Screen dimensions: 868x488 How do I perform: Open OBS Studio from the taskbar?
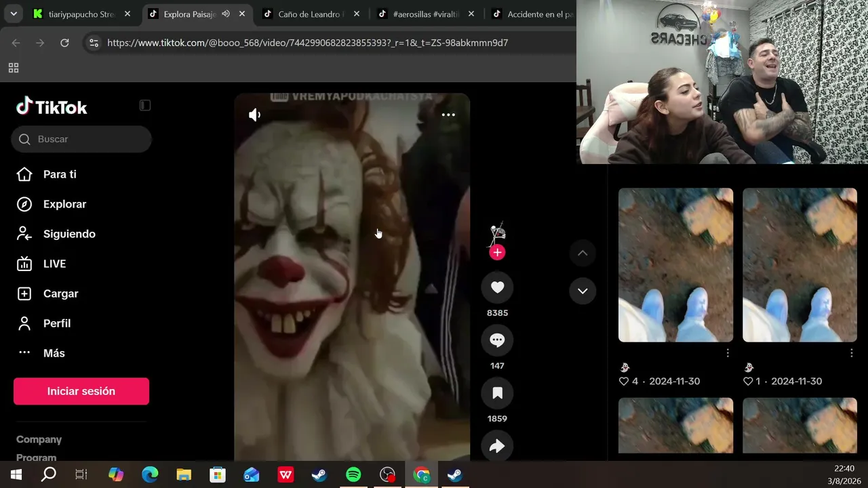pyautogui.click(x=387, y=475)
